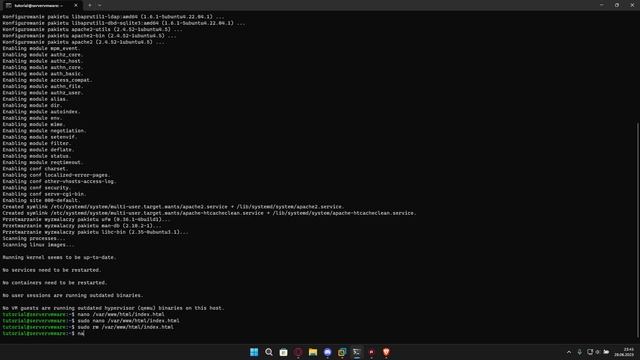Open File Explorer from the taskbar
The height and width of the screenshot is (360, 640).
point(313,352)
